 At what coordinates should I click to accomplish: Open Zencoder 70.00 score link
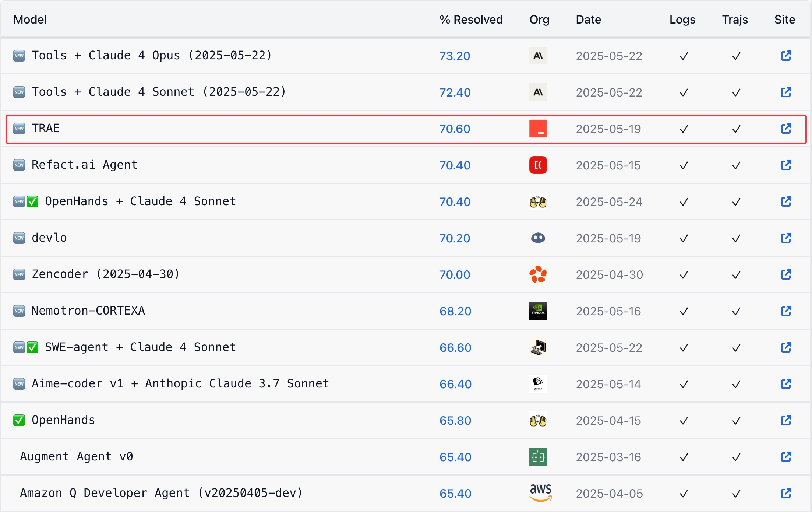[455, 275]
